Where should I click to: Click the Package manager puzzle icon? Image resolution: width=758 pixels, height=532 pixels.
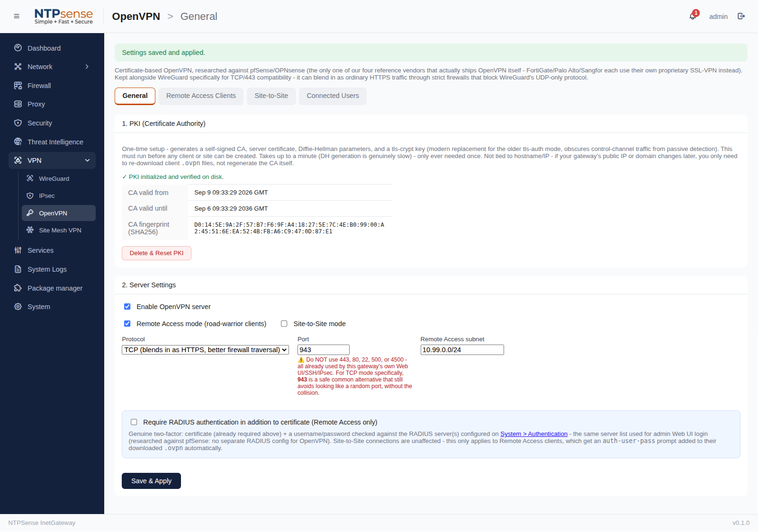tap(18, 288)
